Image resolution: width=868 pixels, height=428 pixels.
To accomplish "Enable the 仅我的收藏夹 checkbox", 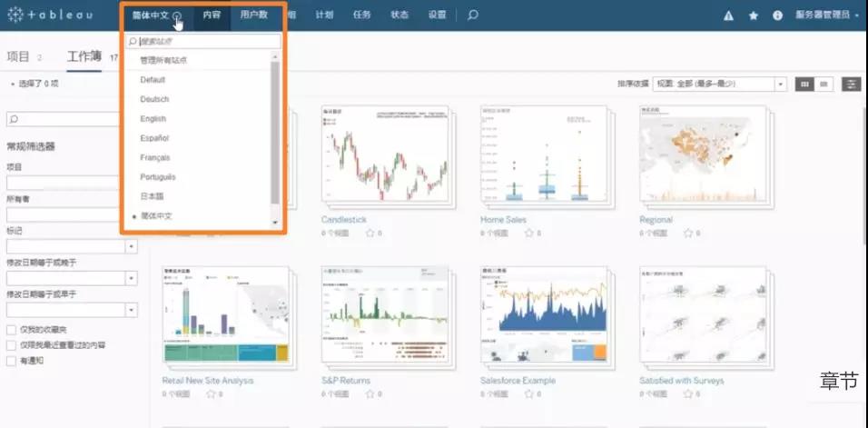I will (11, 330).
